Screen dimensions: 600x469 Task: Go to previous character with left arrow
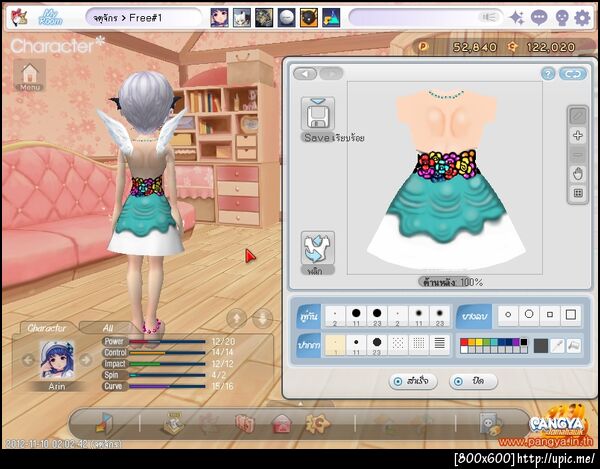[x=28, y=360]
